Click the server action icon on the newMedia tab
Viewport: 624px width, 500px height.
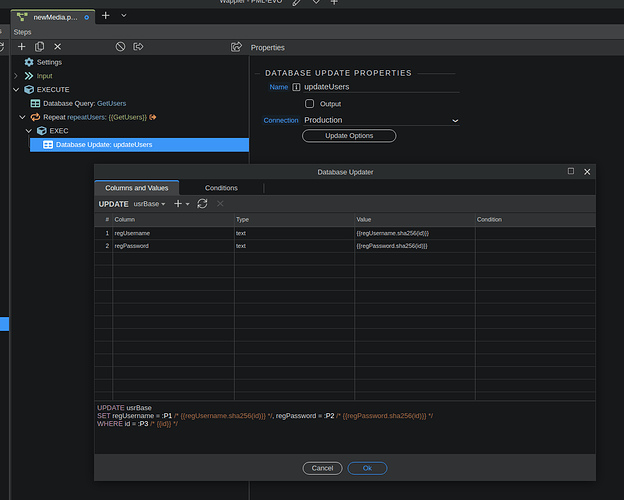point(22,17)
